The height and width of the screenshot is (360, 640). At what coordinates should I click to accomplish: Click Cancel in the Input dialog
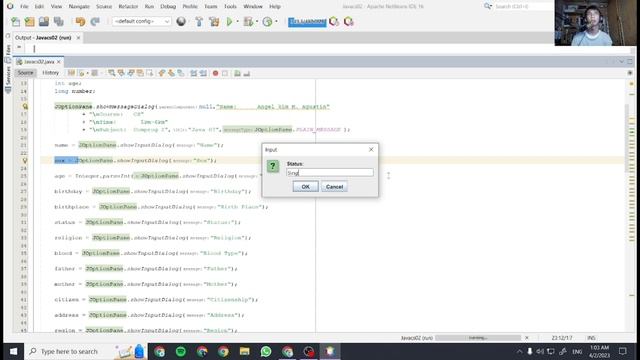pyautogui.click(x=334, y=187)
